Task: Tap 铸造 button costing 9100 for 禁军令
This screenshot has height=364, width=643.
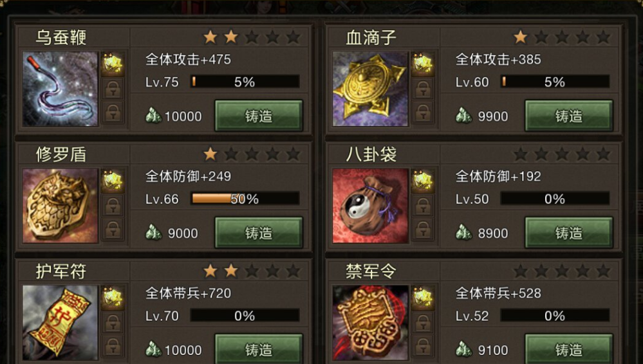Action: (x=569, y=349)
